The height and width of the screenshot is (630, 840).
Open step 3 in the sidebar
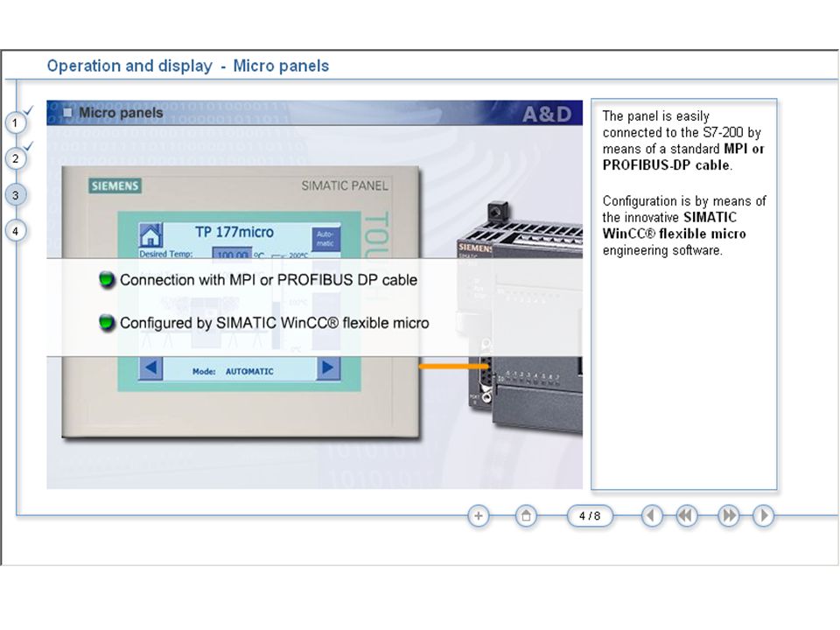click(x=16, y=195)
